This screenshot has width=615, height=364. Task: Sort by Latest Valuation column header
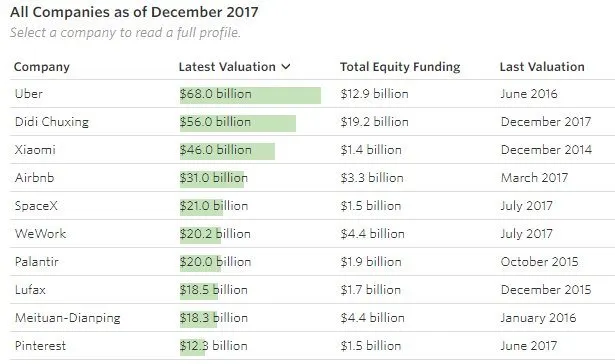tap(227, 67)
